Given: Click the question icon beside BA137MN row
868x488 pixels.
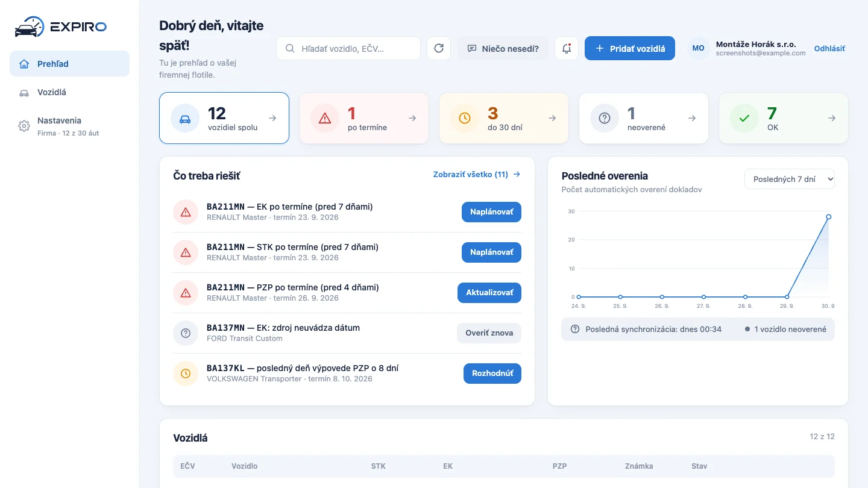Looking at the screenshot, I should 186,333.
